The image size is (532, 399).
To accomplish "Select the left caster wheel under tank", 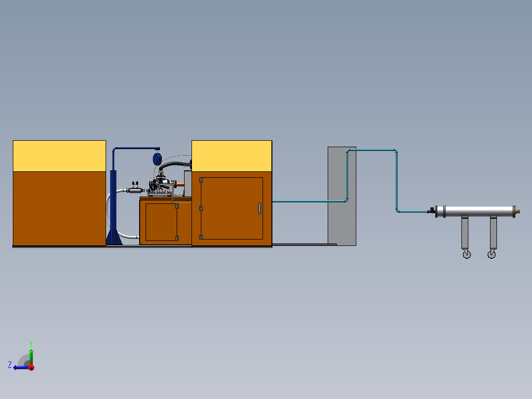I will (467, 254).
